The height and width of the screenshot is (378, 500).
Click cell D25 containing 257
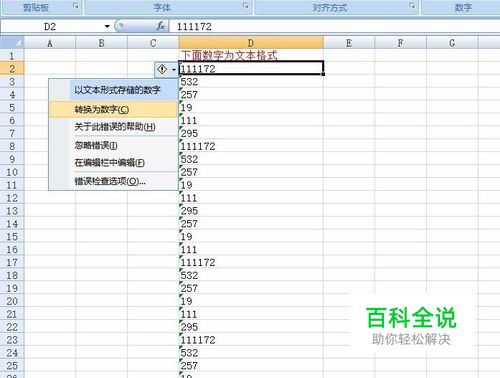tap(251, 366)
